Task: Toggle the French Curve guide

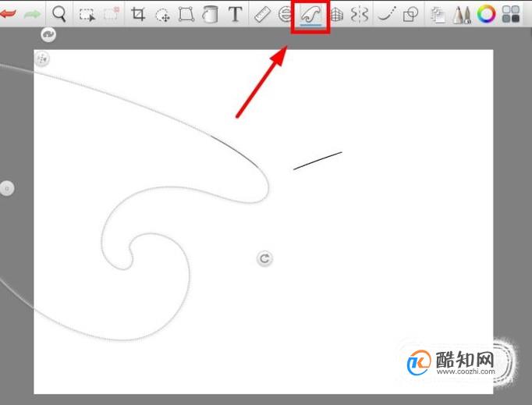Action: pos(310,16)
